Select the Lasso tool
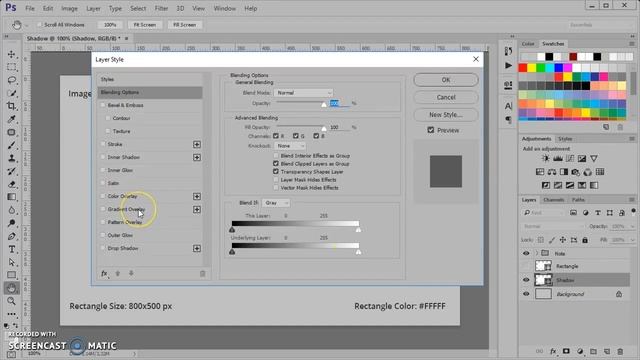 coord(11,80)
